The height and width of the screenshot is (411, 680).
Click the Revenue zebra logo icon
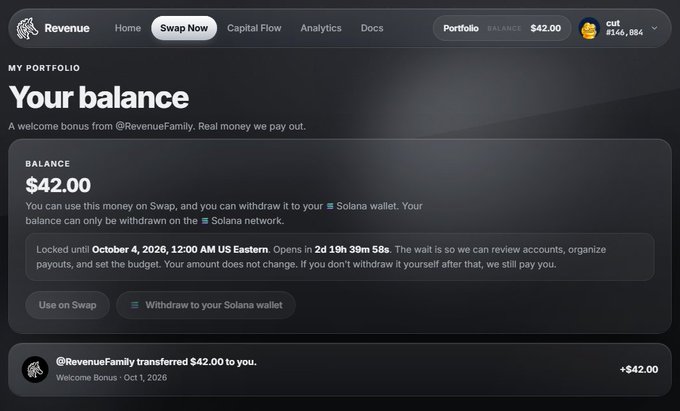coord(27,28)
